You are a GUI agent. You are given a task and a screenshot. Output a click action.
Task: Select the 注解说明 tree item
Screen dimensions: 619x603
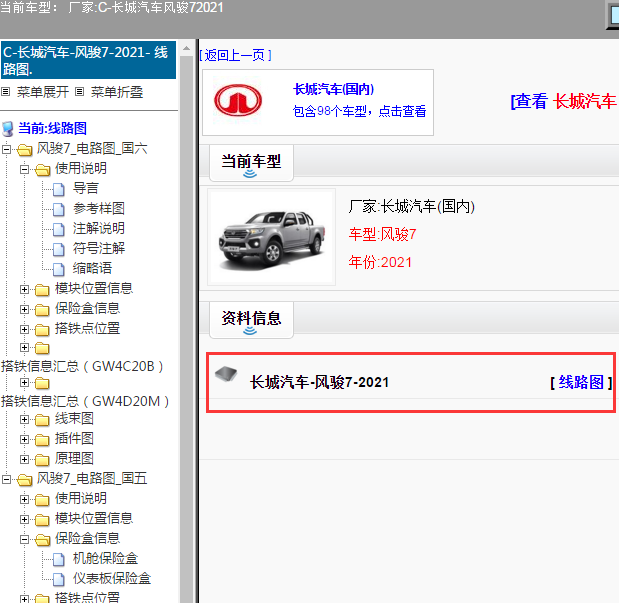[99, 228]
